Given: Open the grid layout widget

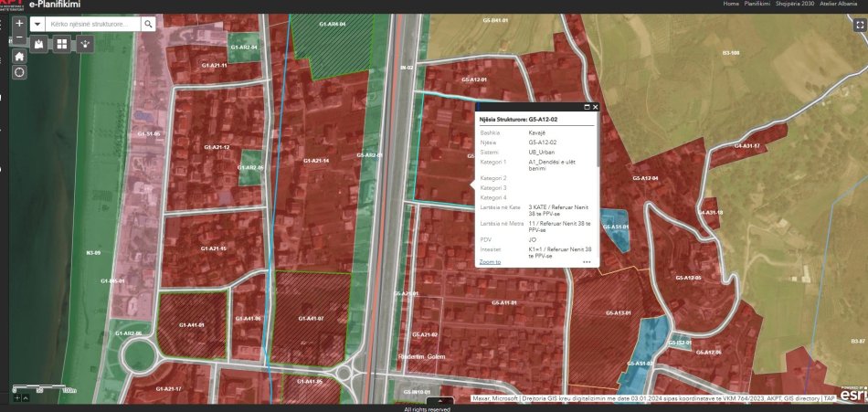Looking at the screenshot, I should click(x=62, y=43).
